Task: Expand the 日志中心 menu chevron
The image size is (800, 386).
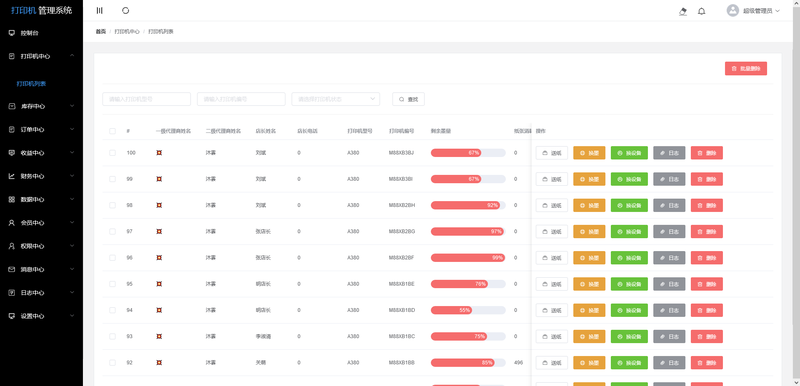Action: [72, 292]
